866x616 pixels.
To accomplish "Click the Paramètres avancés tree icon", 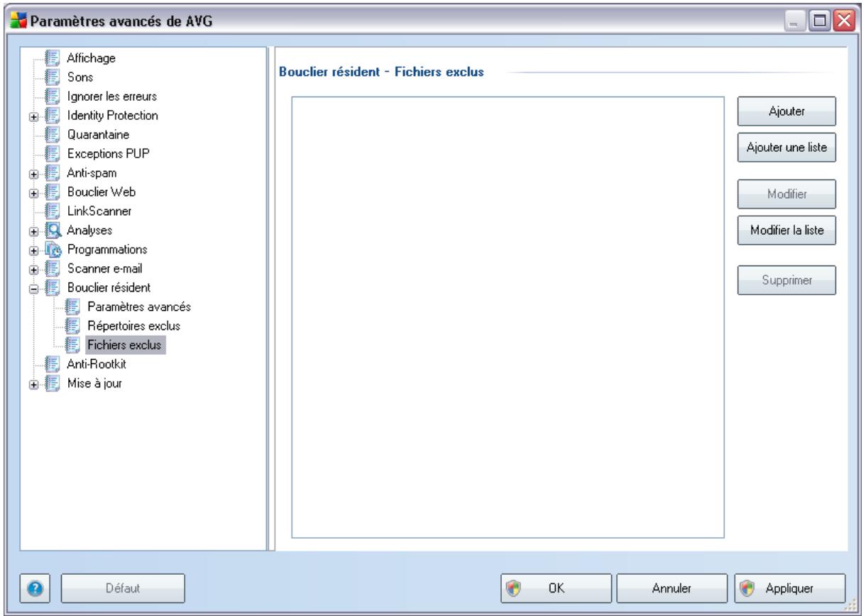I will pyautogui.click(x=71, y=307).
